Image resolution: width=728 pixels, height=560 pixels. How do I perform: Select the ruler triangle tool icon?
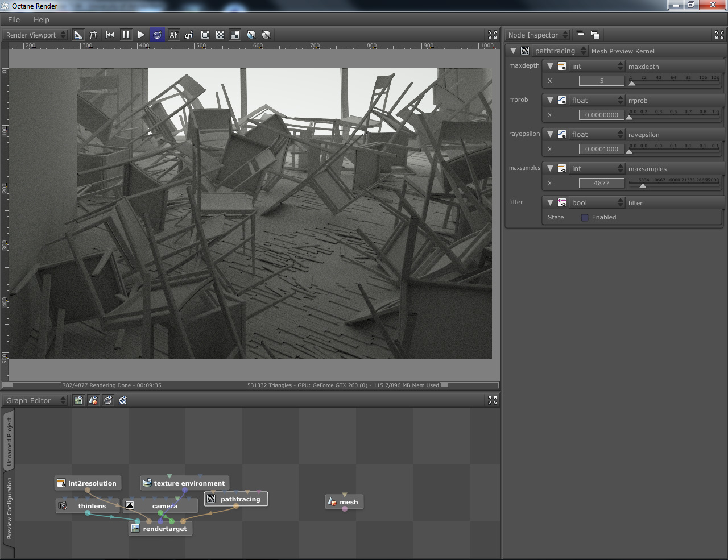[78, 35]
